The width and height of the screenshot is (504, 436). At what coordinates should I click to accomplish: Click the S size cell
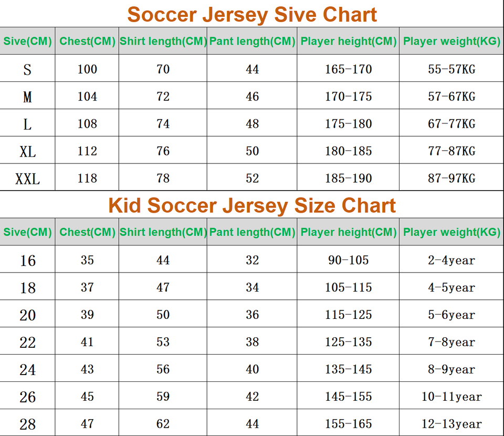point(27,69)
